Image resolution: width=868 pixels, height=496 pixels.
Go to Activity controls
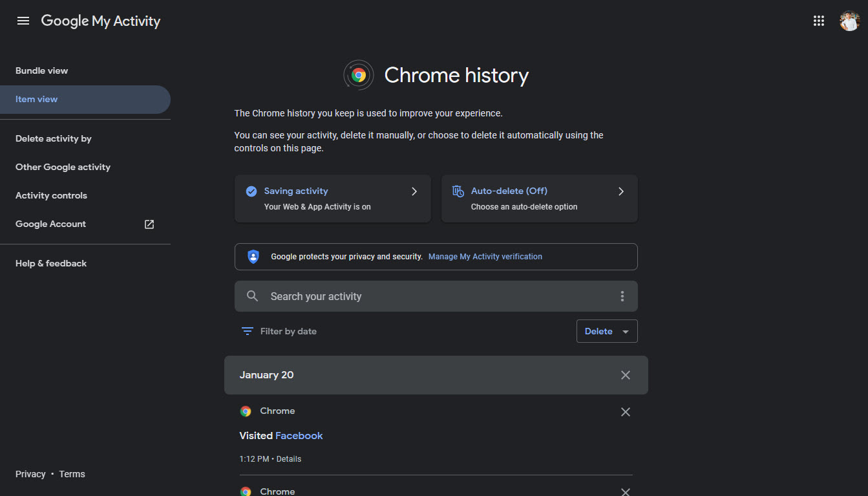click(51, 195)
